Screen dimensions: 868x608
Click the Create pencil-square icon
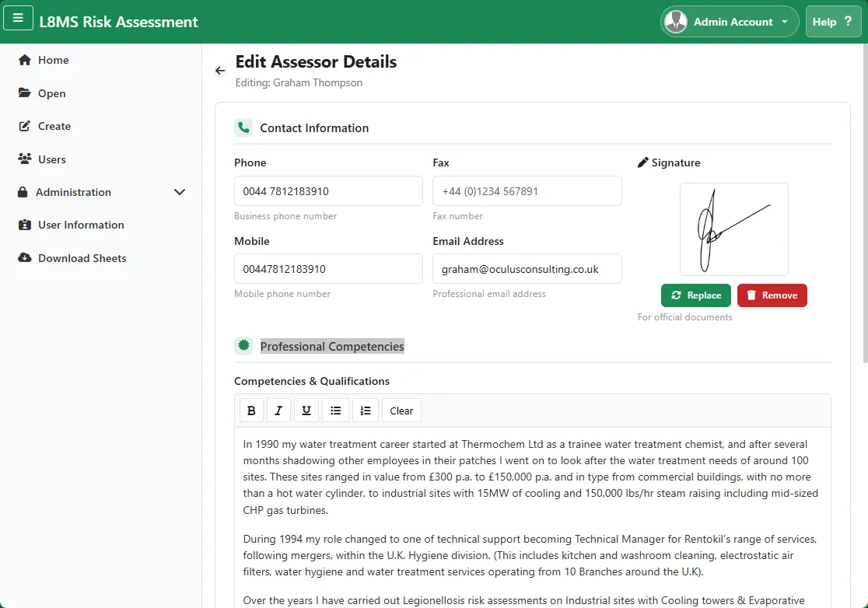(24, 126)
